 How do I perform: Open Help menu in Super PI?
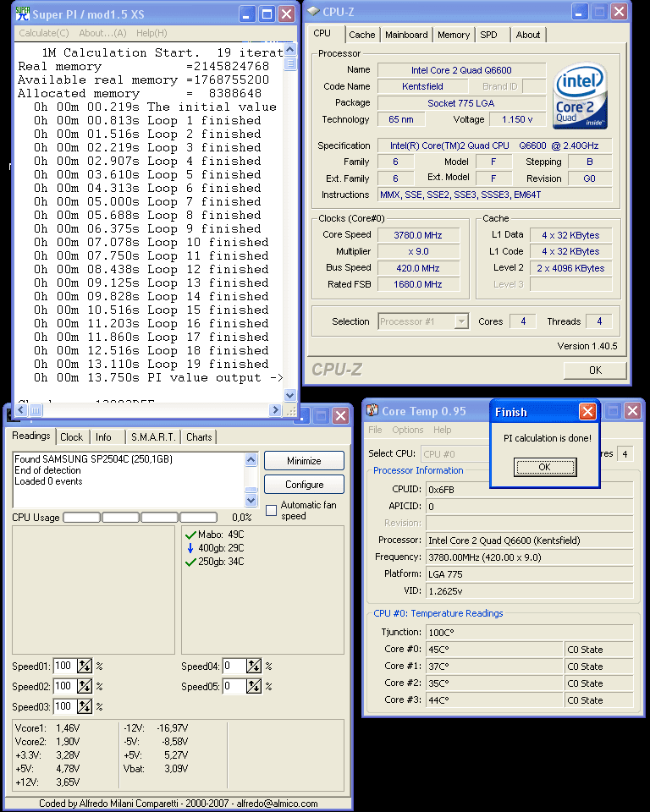[x=151, y=33]
